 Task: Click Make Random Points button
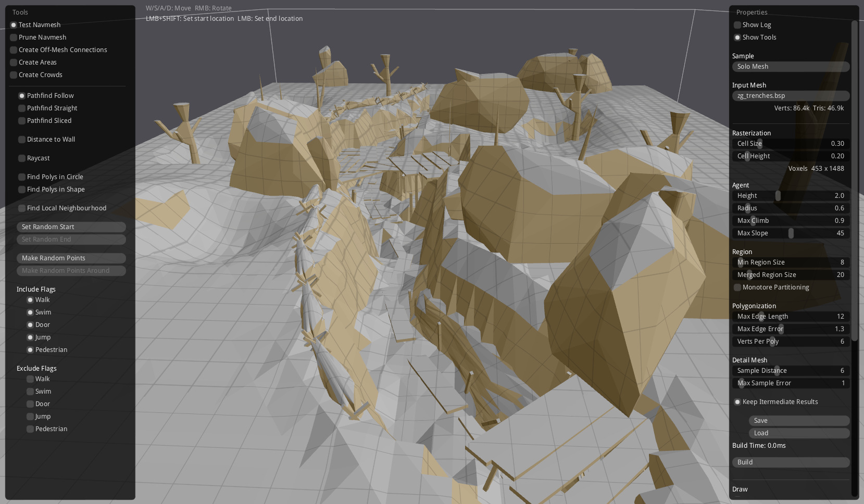(x=71, y=258)
